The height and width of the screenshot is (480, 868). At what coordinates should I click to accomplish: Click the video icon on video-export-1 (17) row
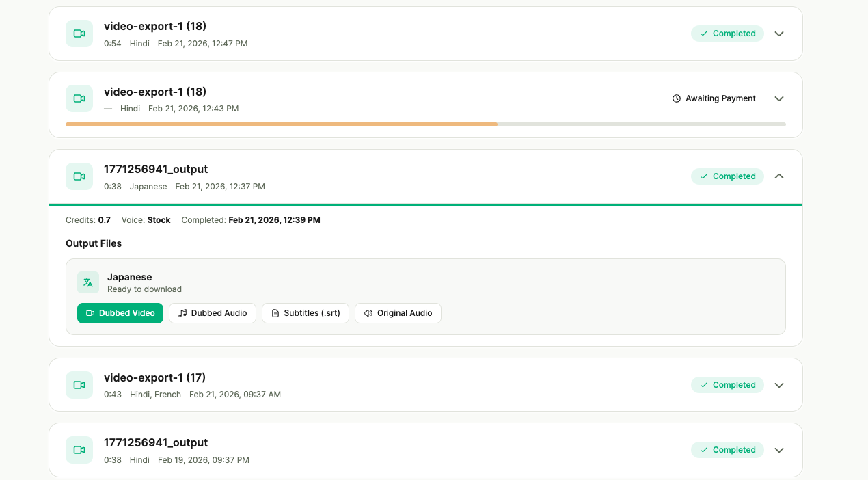point(79,384)
